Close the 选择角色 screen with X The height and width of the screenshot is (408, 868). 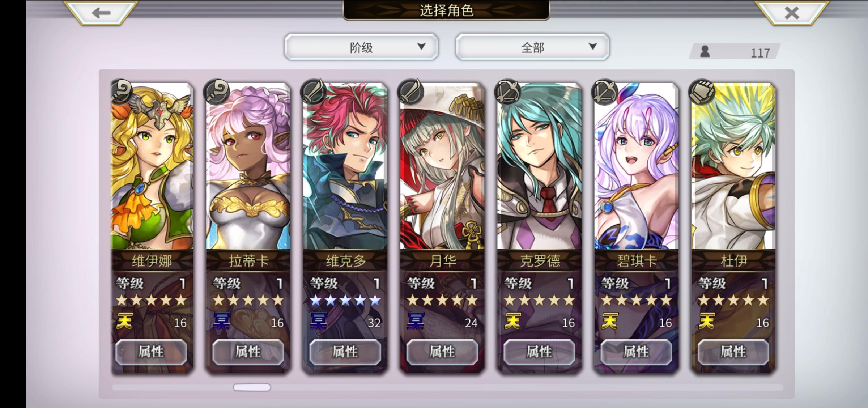tap(792, 13)
